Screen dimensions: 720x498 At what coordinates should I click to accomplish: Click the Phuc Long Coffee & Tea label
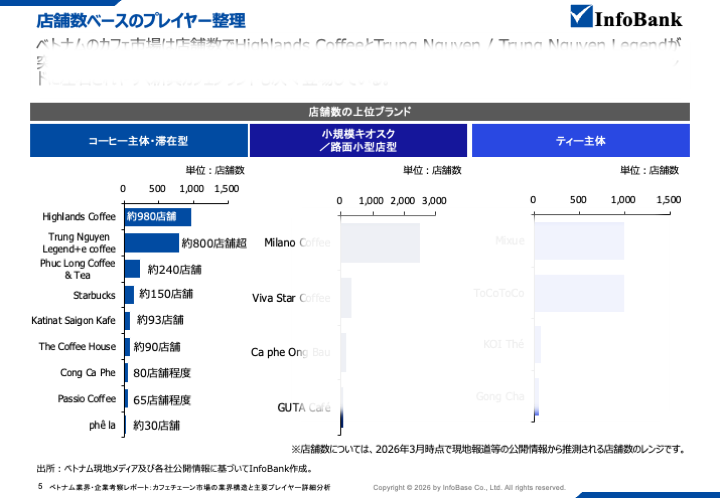[78, 269]
